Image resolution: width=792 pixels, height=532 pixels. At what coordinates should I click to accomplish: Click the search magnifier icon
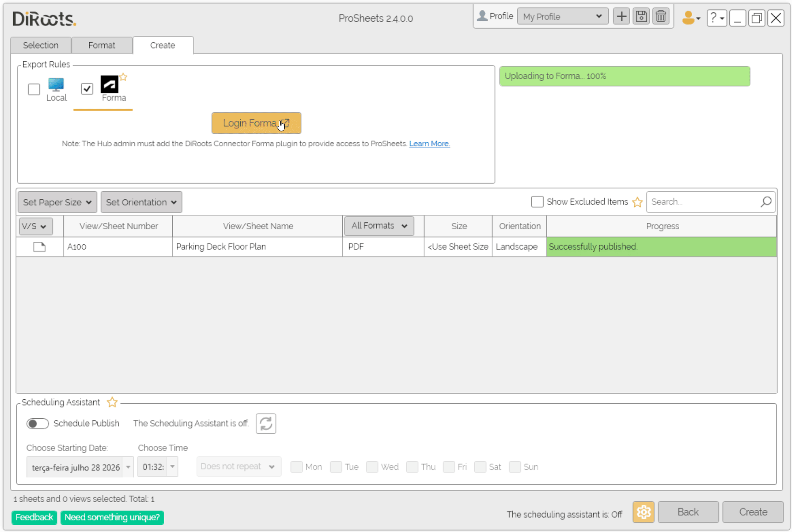click(766, 202)
